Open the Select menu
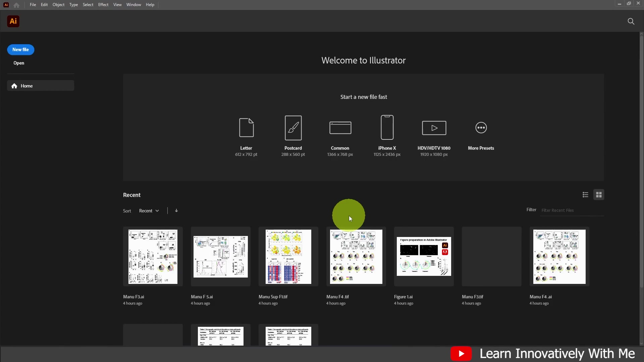The image size is (644, 362). pyautogui.click(x=88, y=5)
